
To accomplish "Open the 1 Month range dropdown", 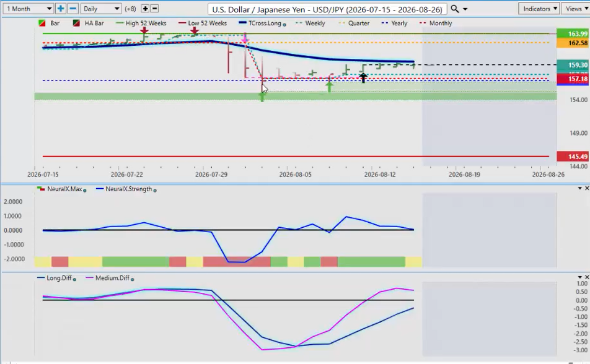I will click(x=29, y=9).
